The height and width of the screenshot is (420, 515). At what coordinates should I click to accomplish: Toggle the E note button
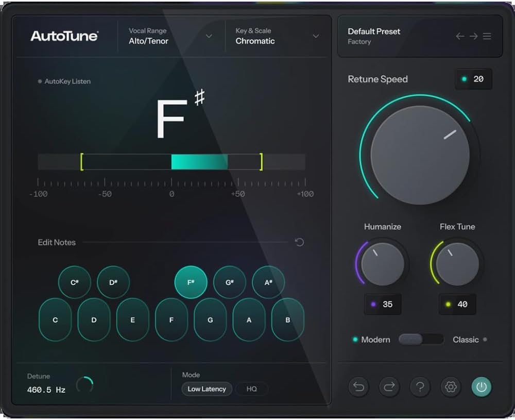133,320
